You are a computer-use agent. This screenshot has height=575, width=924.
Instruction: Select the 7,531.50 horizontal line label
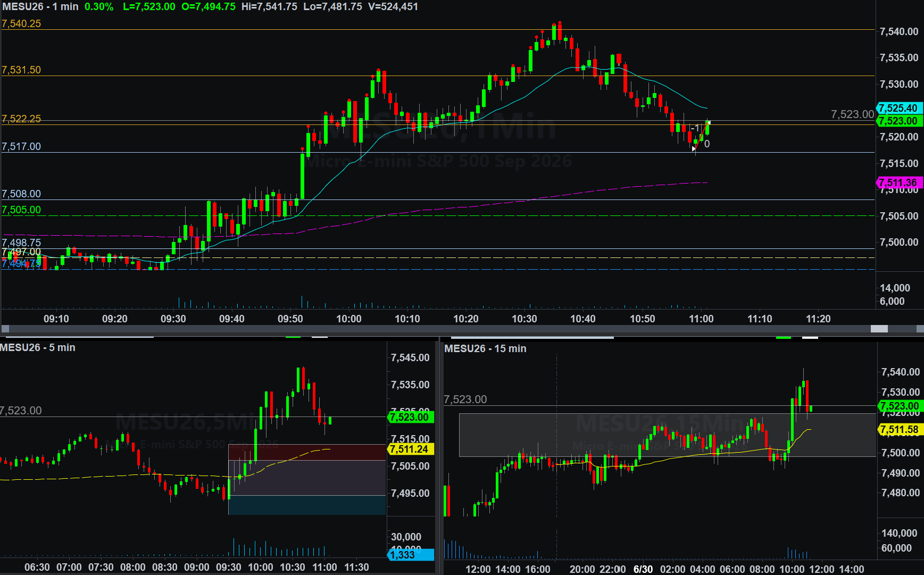21,70
